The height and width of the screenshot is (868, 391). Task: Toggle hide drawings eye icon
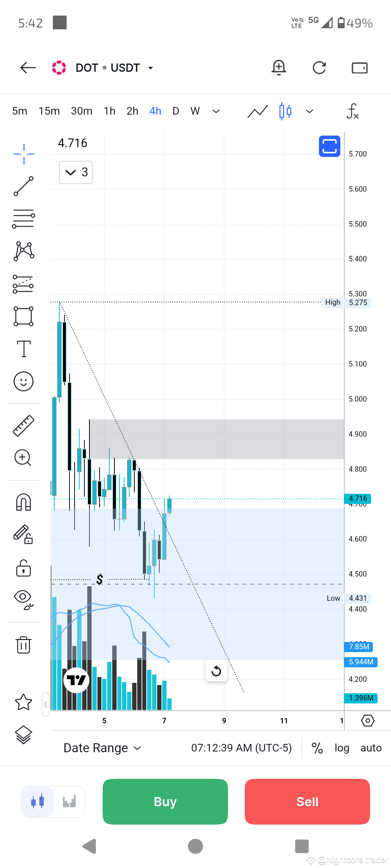tap(24, 600)
